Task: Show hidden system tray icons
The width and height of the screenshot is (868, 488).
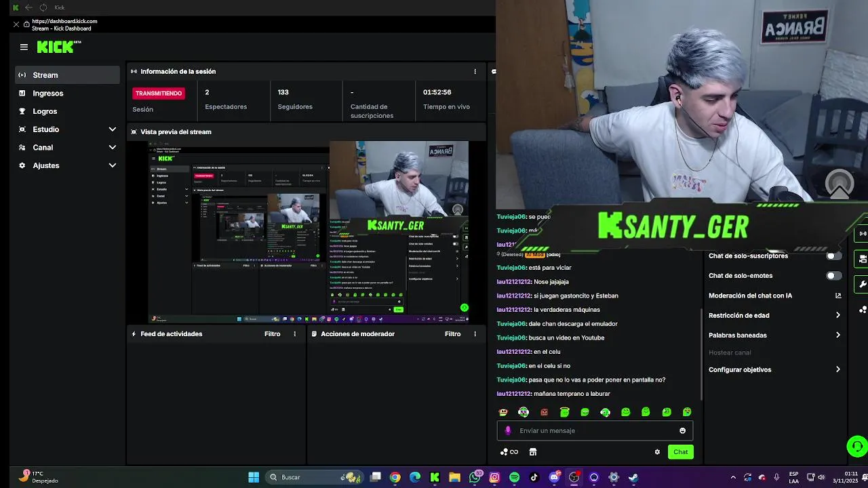Action: tap(733, 477)
